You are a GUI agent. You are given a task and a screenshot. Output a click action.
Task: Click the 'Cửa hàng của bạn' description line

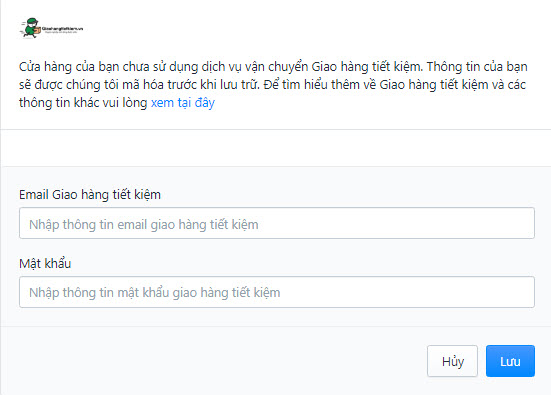coord(273,66)
